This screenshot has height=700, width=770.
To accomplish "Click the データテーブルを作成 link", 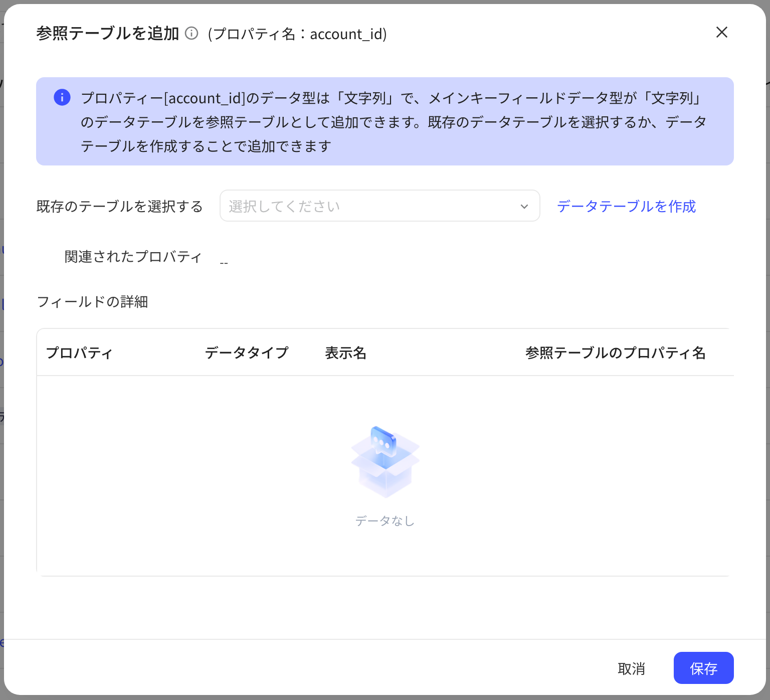I will 627,206.
